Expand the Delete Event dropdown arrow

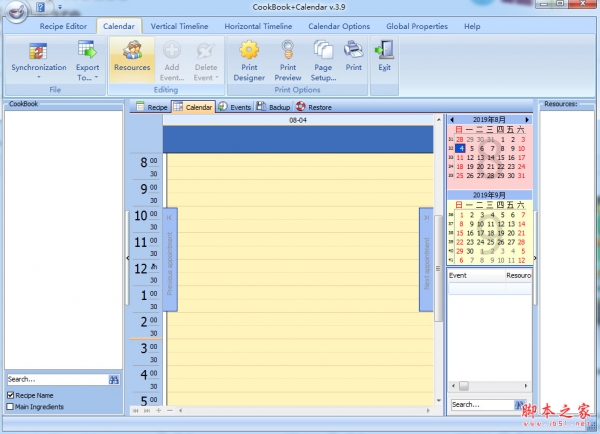click(217, 77)
